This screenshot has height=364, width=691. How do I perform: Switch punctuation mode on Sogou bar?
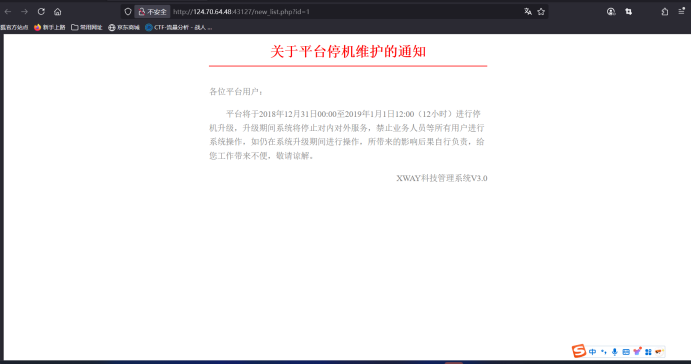[604, 352]
